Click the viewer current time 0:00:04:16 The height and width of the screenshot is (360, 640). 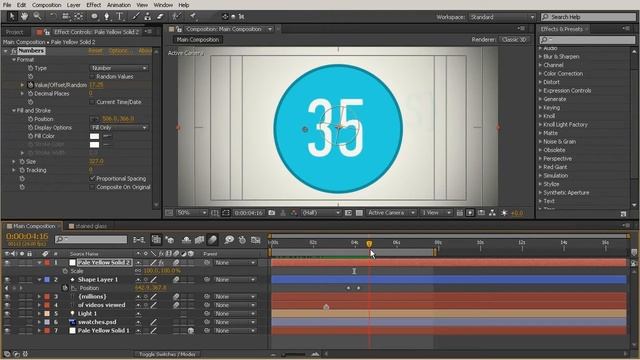point(249,213)
